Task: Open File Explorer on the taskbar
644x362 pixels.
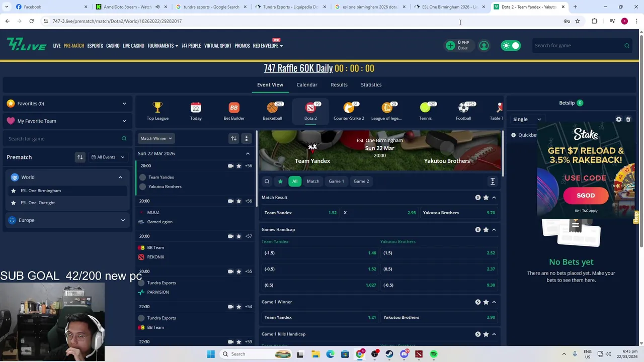Action: 315,354
